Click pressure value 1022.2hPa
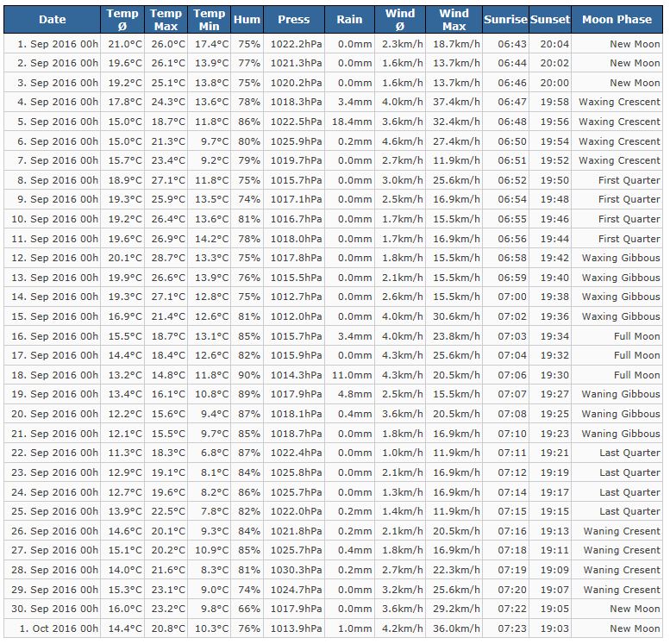Image resolution: width=670 pixels, height=644 pixels. (296, 44)
